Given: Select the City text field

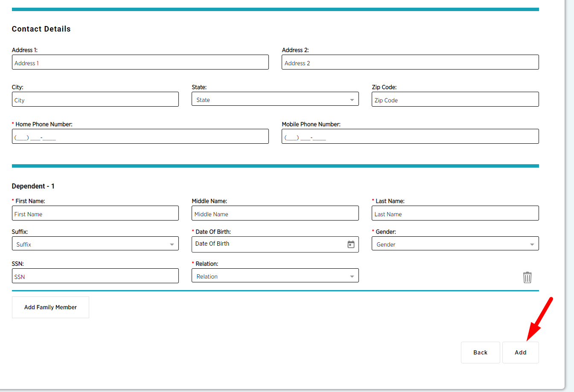Looking at the screenshot, I should (95, 100).
